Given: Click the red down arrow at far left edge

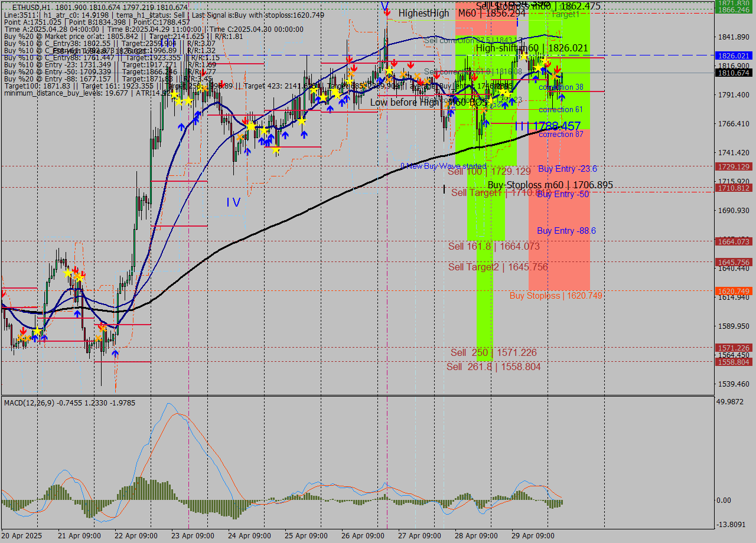Looking at the screenshot, I should pyautogui.click(x=4, y=293).
